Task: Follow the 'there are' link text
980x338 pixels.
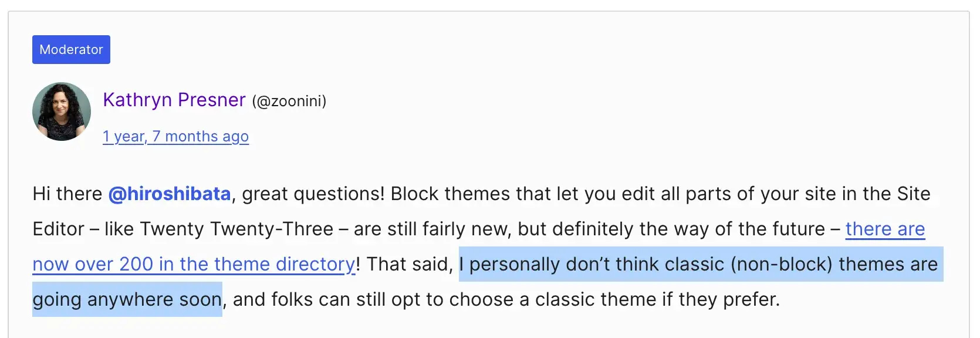Action: tap(885, 229)
